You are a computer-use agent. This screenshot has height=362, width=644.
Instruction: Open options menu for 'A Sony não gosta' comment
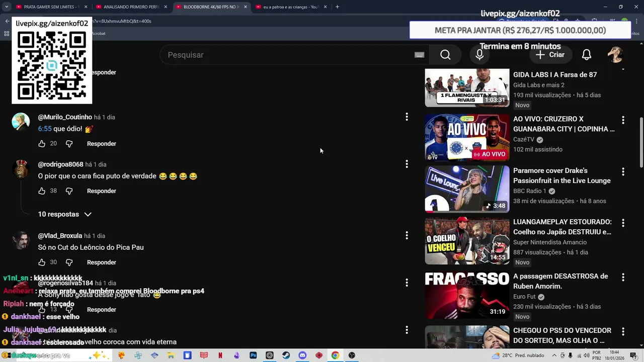click(407, 283)
